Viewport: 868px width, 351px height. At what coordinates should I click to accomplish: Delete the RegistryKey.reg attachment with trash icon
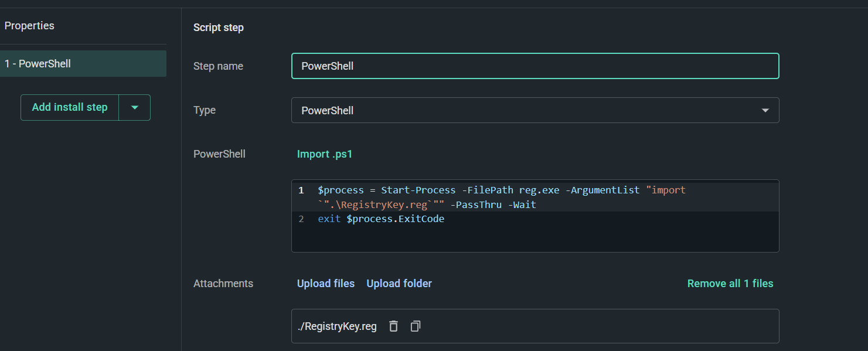pos(394,326)
